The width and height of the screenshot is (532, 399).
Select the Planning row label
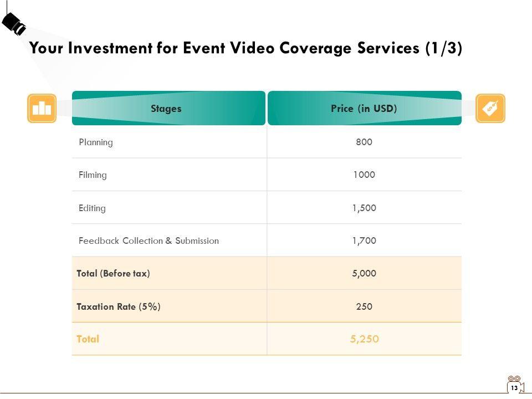point(96,142)
